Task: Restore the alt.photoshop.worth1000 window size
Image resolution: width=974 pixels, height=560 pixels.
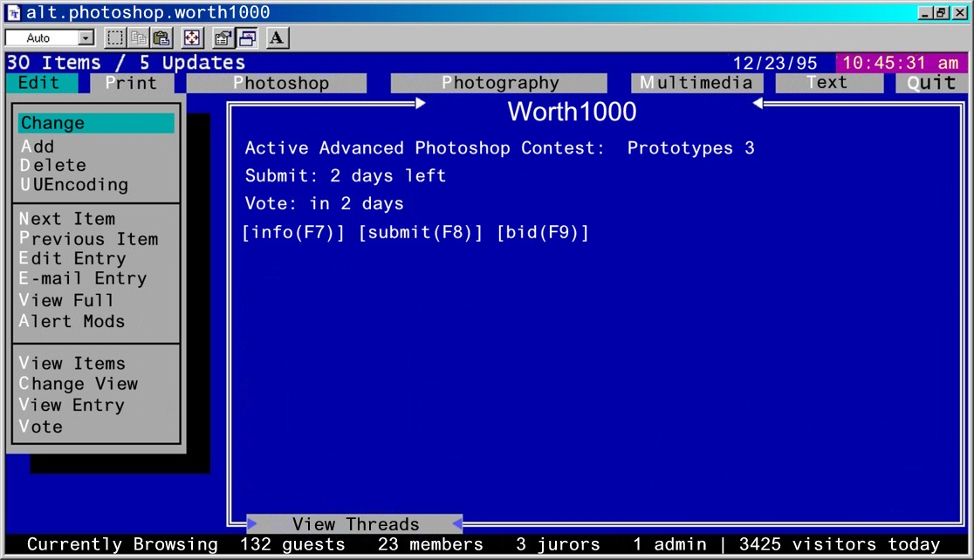Action: point(941,12)
